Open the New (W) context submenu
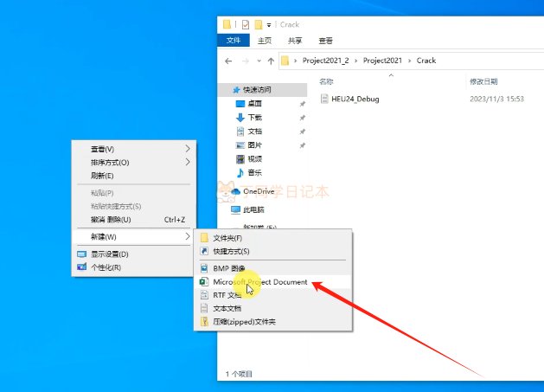The height and width of the screenshot is (392, 544). coord(134,237)
